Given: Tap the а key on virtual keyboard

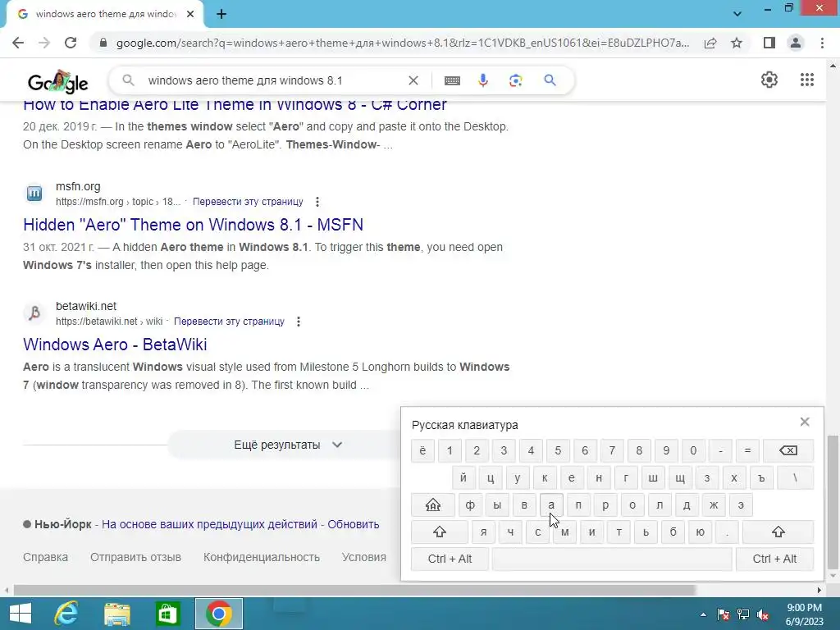Looking at the screenshot, I should (551, 504).
